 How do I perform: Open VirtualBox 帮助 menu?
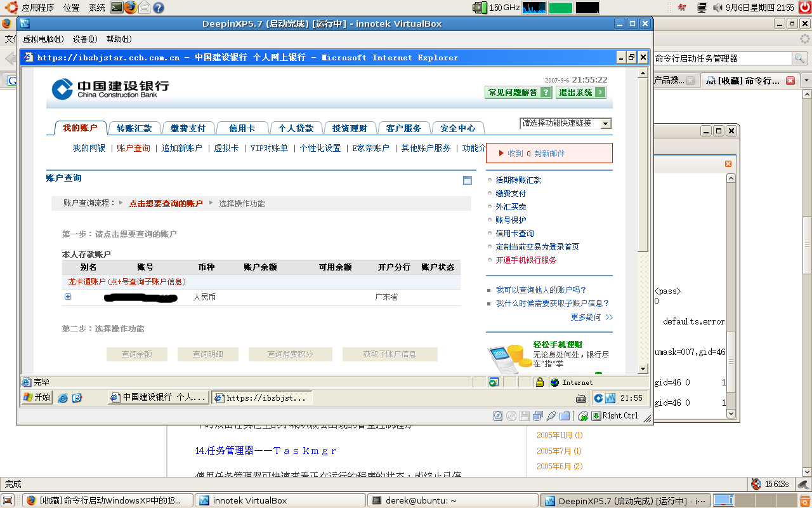119,39
